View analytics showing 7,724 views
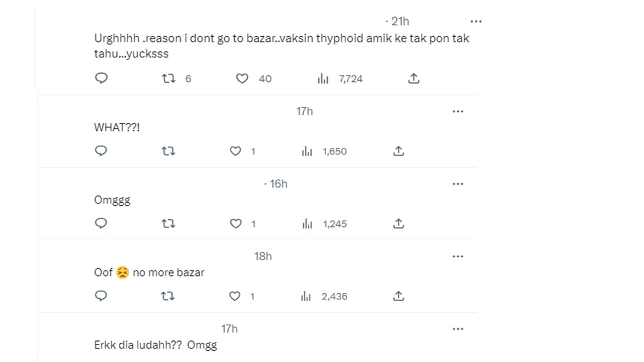Image resolution: width=644 pixels, height=362 pixels. (x=323, y=79)
